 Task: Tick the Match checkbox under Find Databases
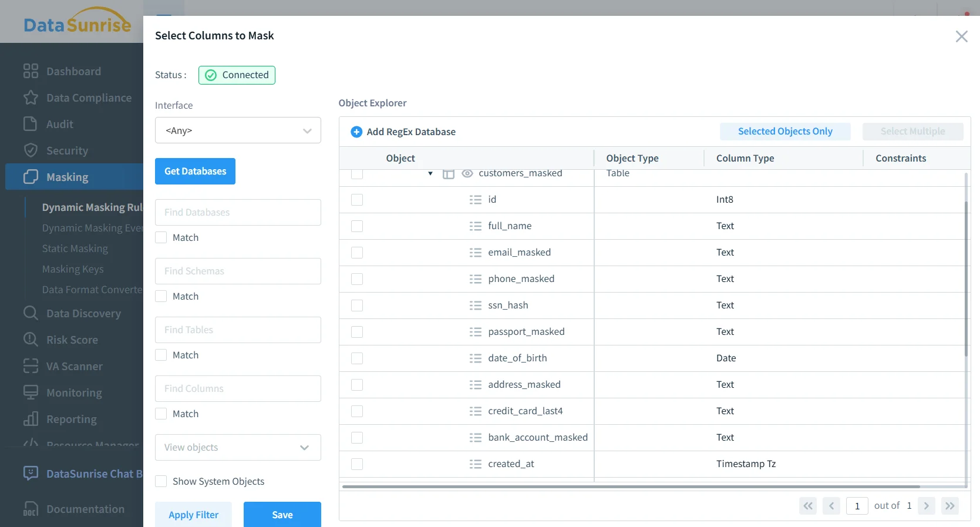coord(161,238)
